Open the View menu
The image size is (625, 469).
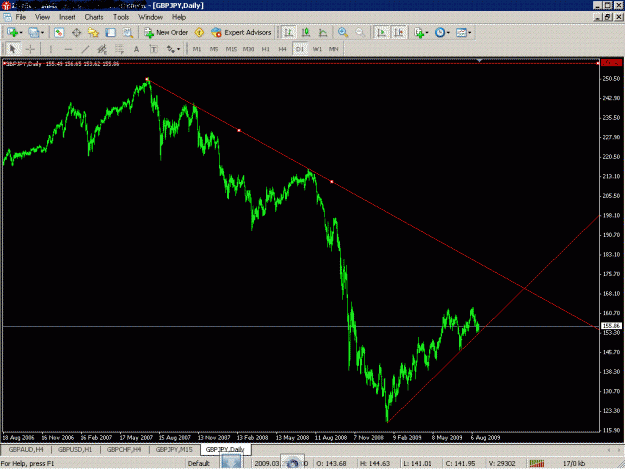point(42,17)
